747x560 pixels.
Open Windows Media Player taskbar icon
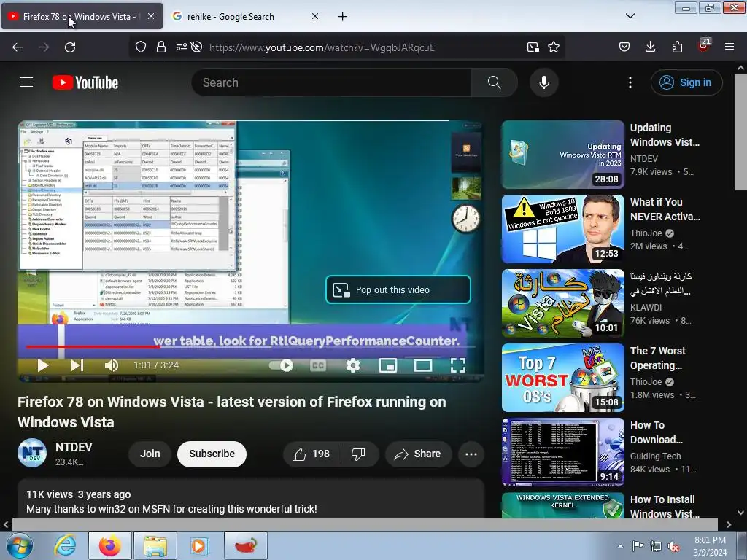point(198,545)
